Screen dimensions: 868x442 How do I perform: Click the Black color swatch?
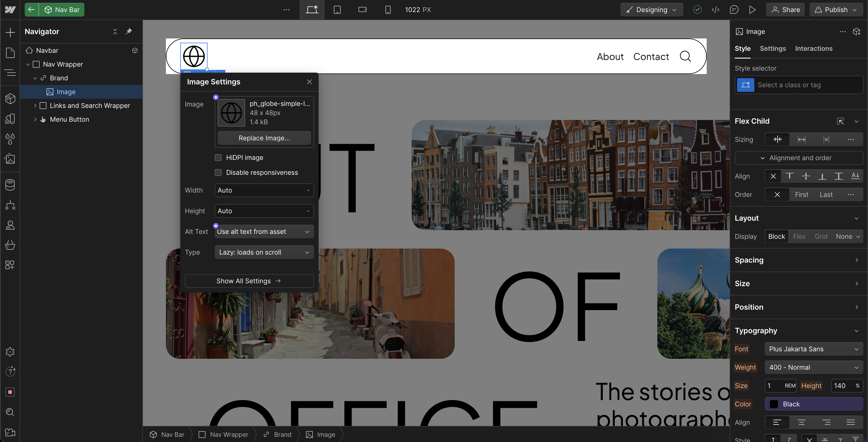click(774, 404)
